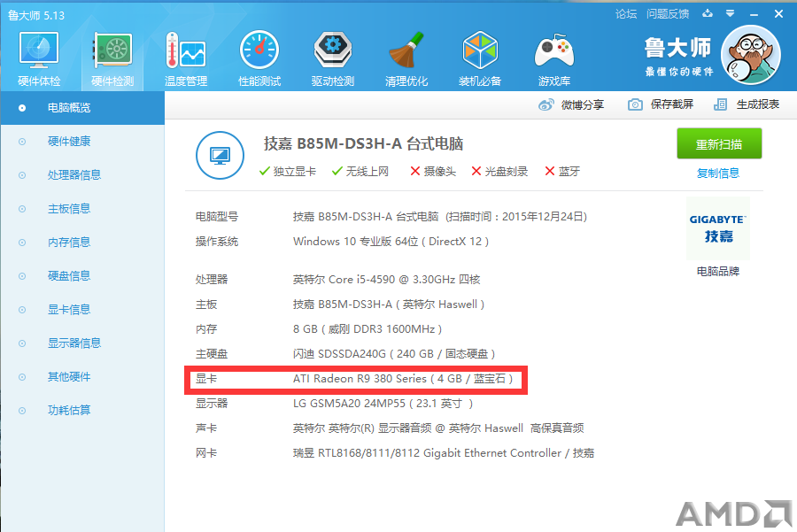Click the LG GSM5A20 24MP55 monitor value
The width and height of the screenshot is (797, 532).
tap(383, 404)
